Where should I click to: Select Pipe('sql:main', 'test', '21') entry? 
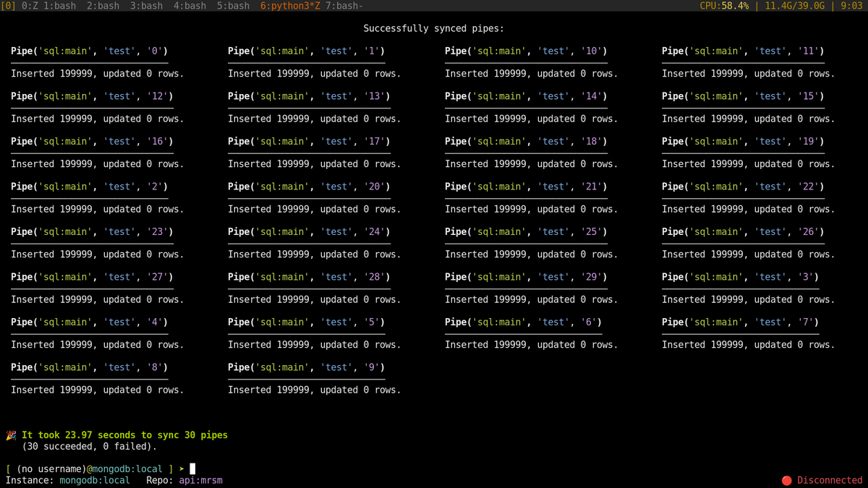tap(526, 187)
